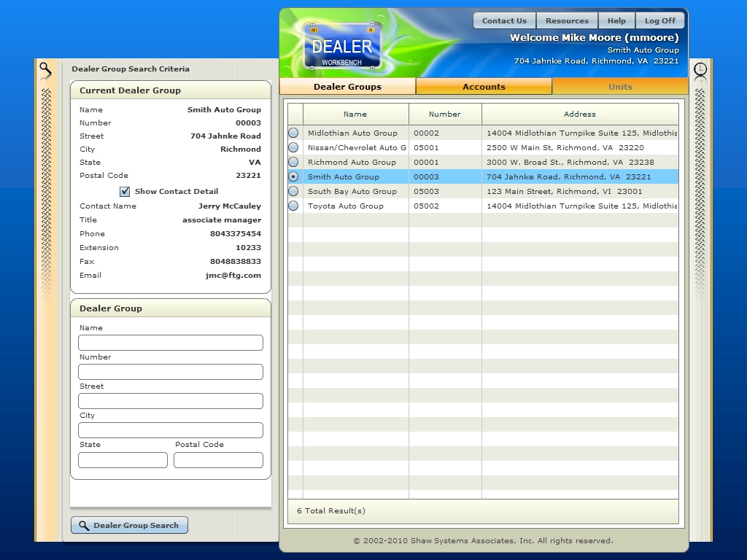747x560 pixels.
Task: Sort by the Address column header
Action: [x=580, y=114]
